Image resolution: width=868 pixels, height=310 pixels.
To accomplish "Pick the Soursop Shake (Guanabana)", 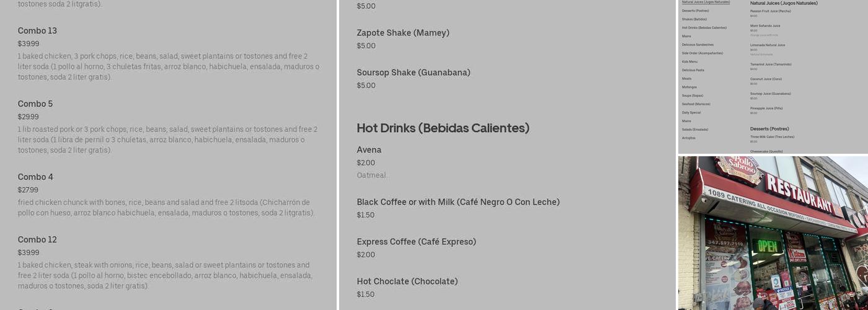I will [x=414, y=79].
